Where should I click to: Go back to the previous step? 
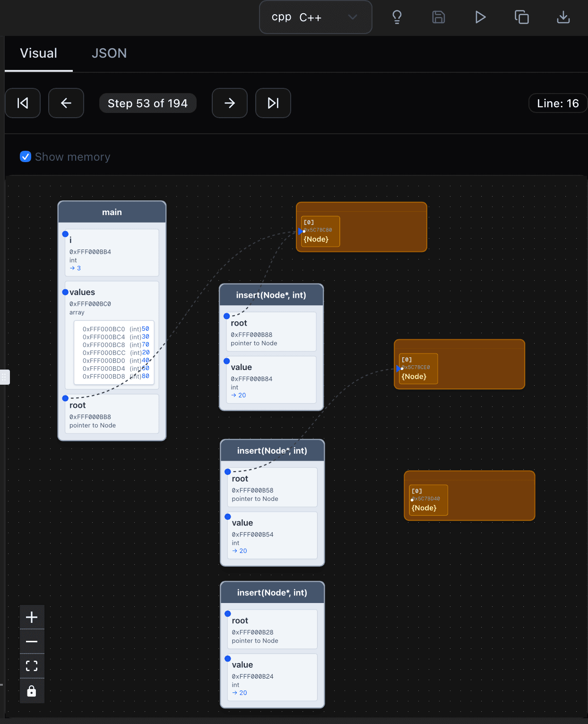pyautogui.click(x=66, y=103)
